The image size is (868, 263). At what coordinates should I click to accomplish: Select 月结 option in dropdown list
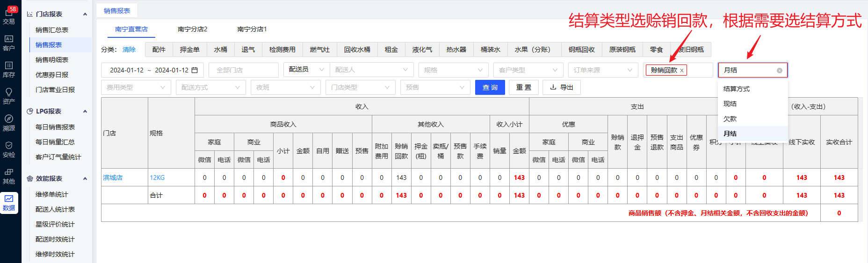point(753,134)
